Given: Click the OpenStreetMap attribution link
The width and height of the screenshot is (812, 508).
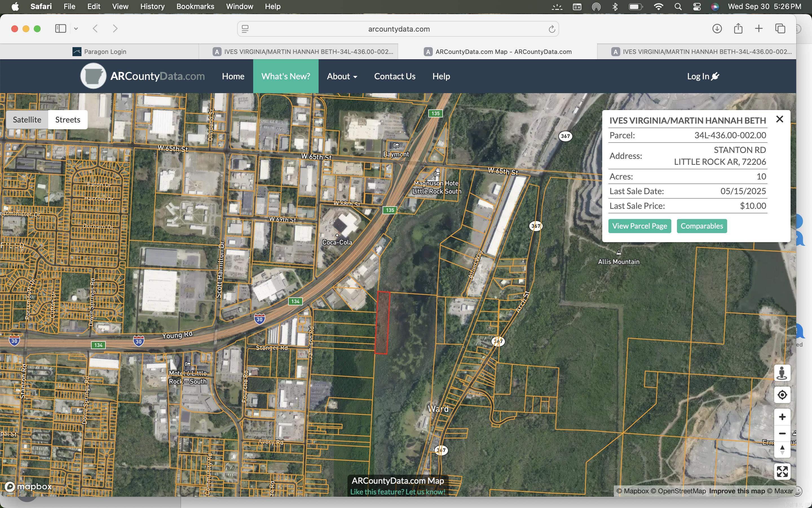Looking at the screenshot, I should [678, 491].
